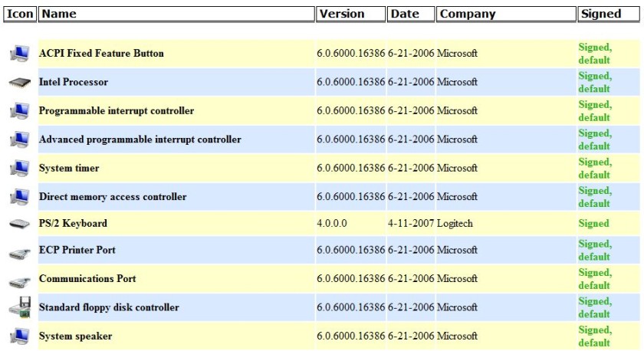Select the PS/2 Keyboard name
Image resolution: width=644 pixels, height=351 pixels.
(73, 223)
